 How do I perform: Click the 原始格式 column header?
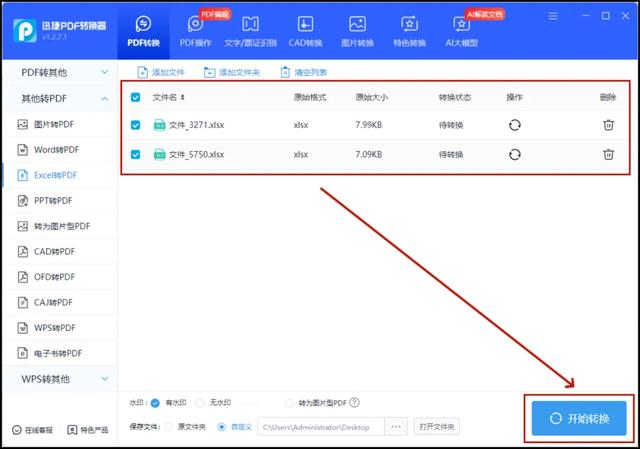[310, 97]
